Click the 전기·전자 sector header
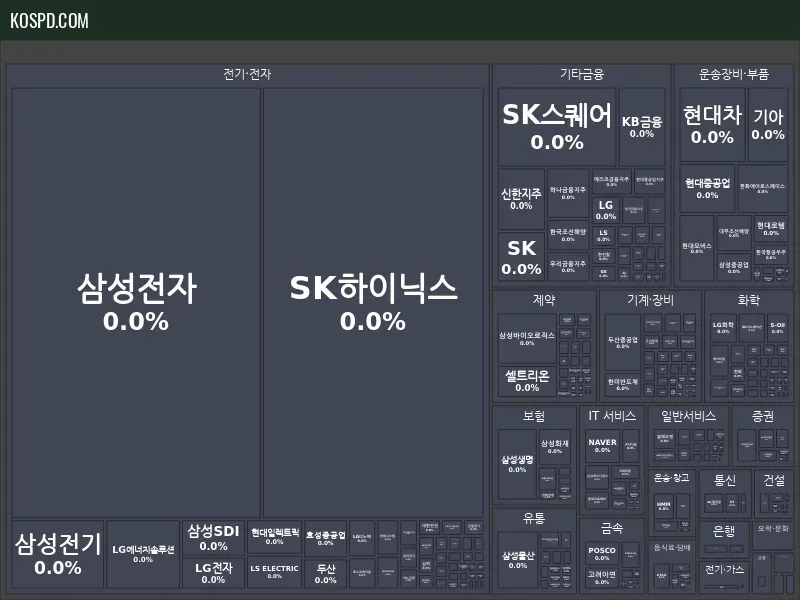 247,74
